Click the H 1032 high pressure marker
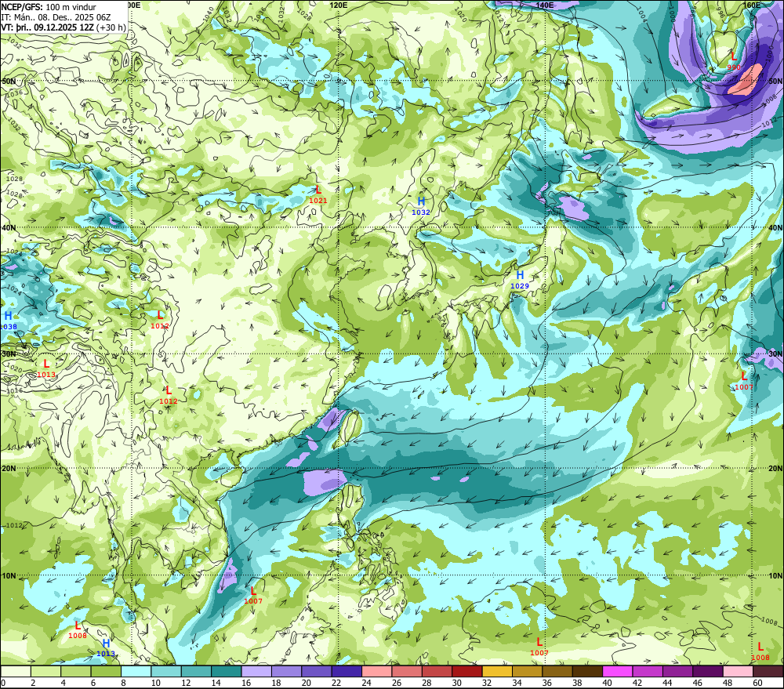 tap(421, 206)
